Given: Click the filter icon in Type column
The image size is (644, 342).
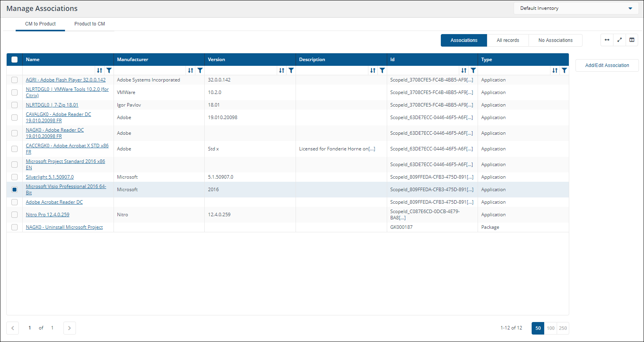Looking at the screenshot, I should coord(565,71).
